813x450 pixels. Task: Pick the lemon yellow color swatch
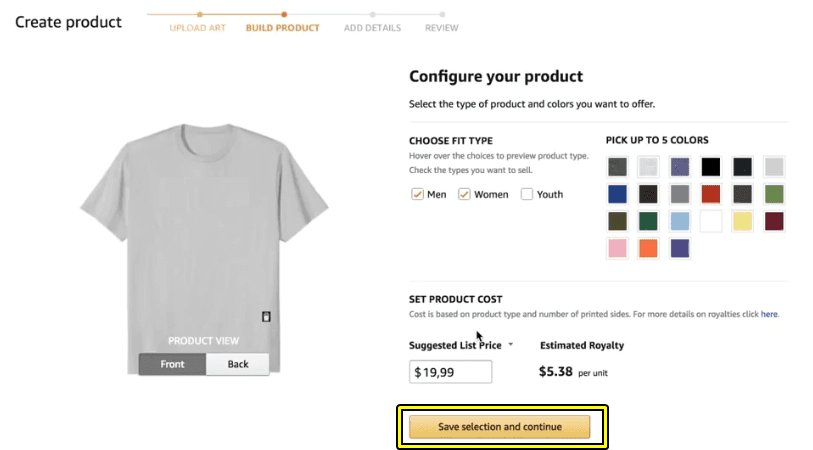tap(742, 221)
